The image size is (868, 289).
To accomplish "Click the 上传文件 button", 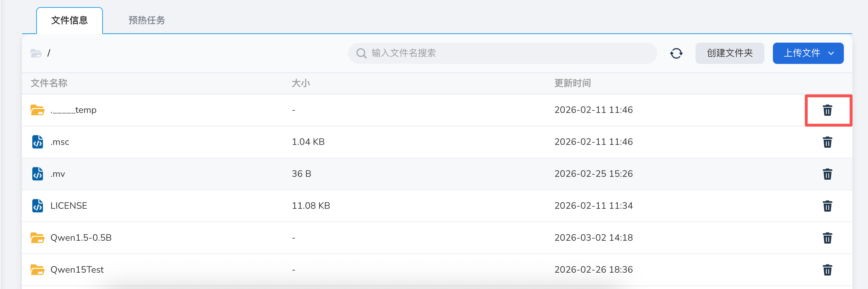I will (802, 53).
